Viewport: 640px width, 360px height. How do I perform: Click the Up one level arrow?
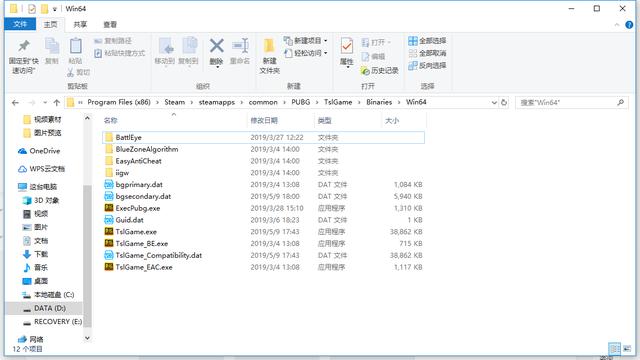pos(56,102)
